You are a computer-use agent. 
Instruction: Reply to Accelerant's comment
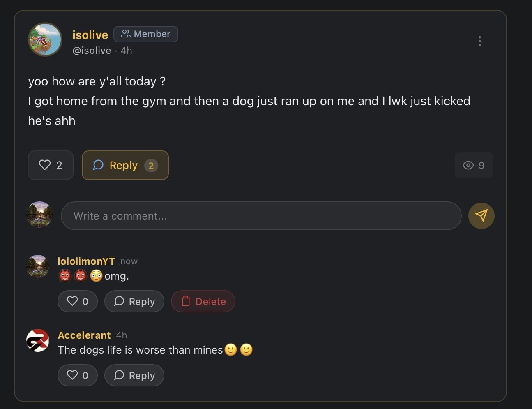click(x=134, y=375)
